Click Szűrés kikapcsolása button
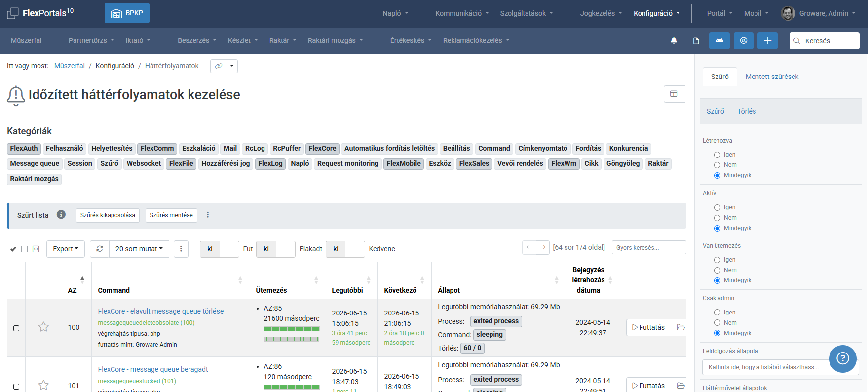This screenshot has width=868, height=392. point(108,215)
